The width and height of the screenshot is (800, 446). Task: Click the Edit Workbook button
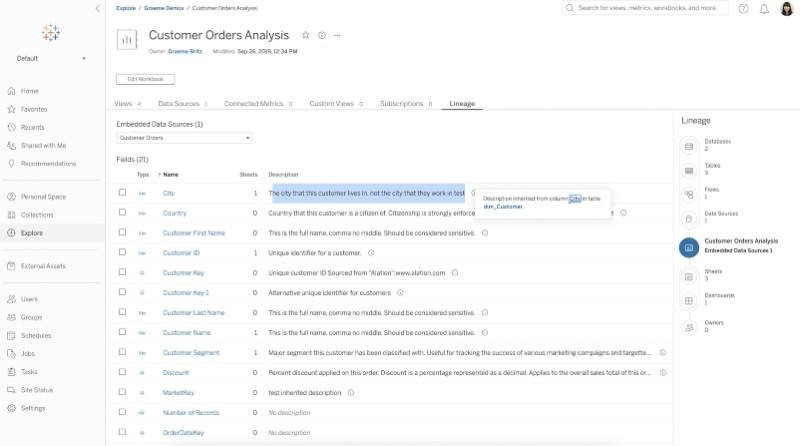coord(146,79)
